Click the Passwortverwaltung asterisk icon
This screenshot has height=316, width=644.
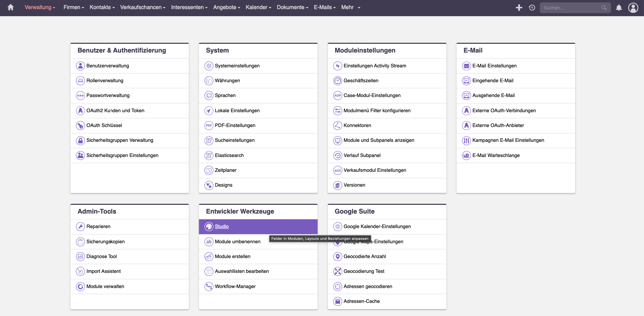click(80, 96)
